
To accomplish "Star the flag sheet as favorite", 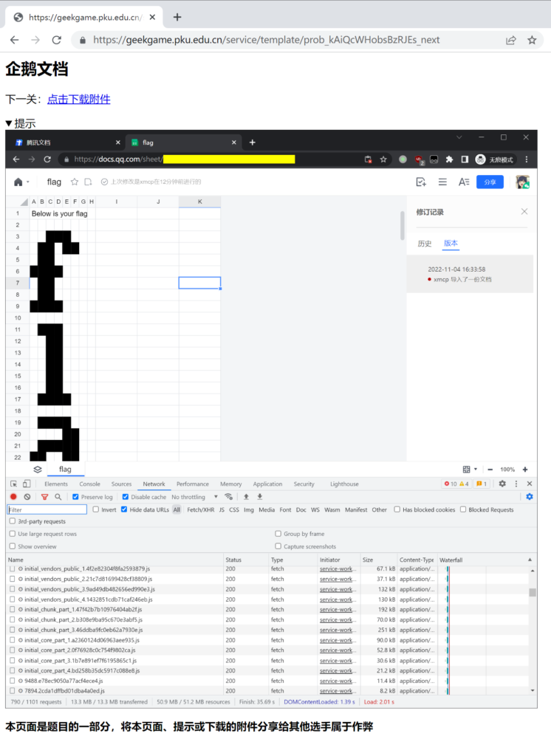I will [x=74, y=182].
